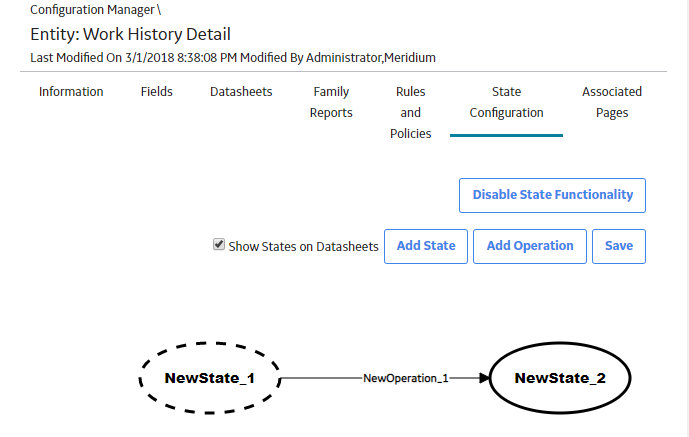Click the Add Operation button
Image resolution: width=689 pixels, height=437 pixels.
(x=530, y=246)
